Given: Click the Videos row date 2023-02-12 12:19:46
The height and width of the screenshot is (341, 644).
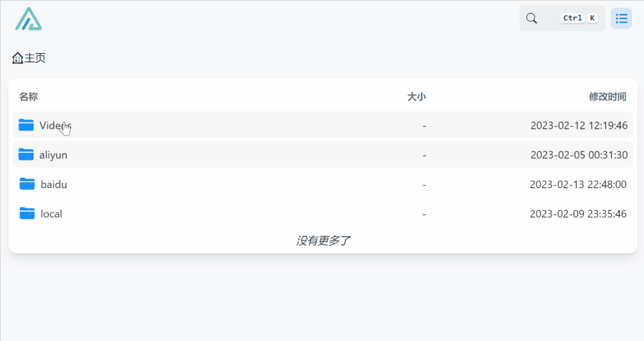Looking at the screenshot, I should click(578, 125).
